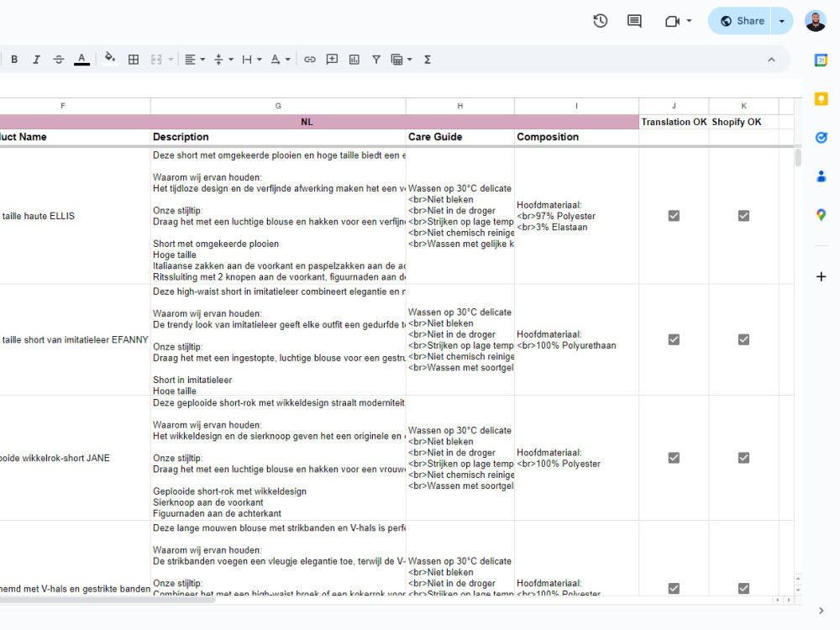Uncheck Shopify OK for EFANNY row
The width and height of the screenshot is (840, 630).
pyautogui.click(x=743, y=339)
